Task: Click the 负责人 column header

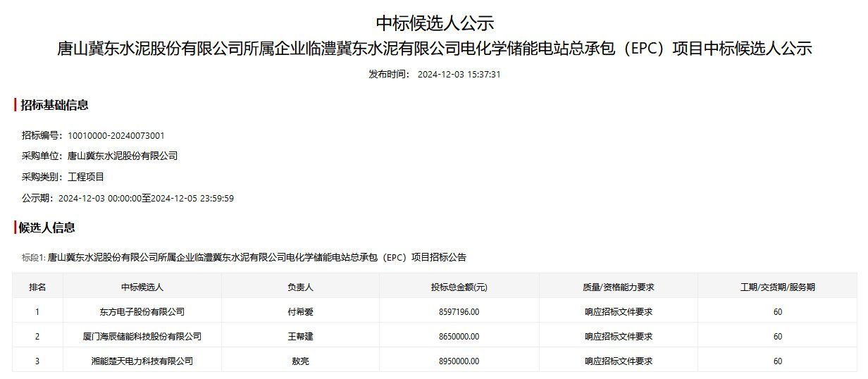Action: (x=301, y=287)
